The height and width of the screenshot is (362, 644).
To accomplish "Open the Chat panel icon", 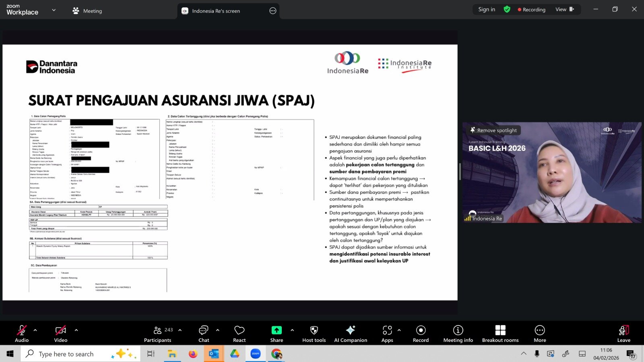I will pyautogui.click(x=204, y=333).
